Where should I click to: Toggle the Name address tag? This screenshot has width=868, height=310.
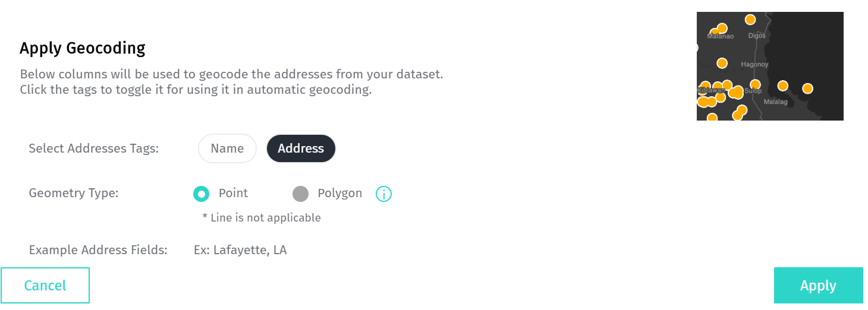point(227,148)
